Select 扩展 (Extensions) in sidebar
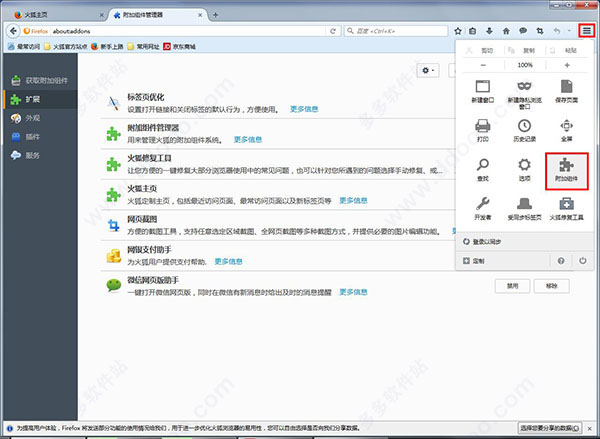 [x=40, y=99]
